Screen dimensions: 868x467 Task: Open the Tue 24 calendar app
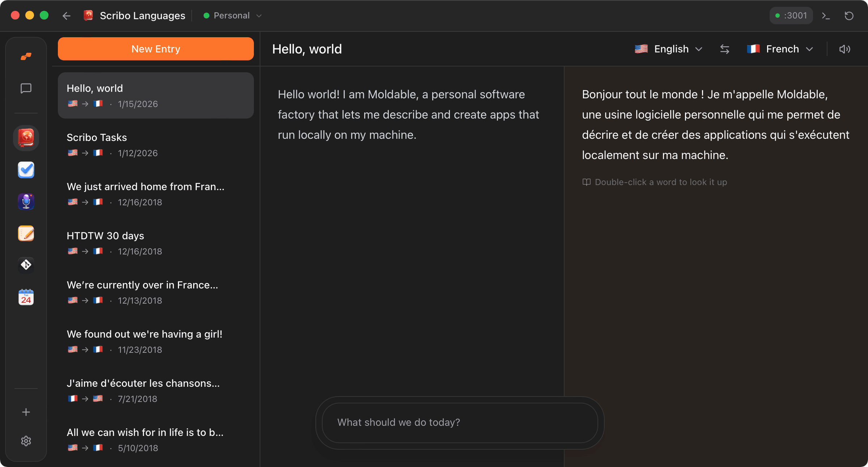26,297
